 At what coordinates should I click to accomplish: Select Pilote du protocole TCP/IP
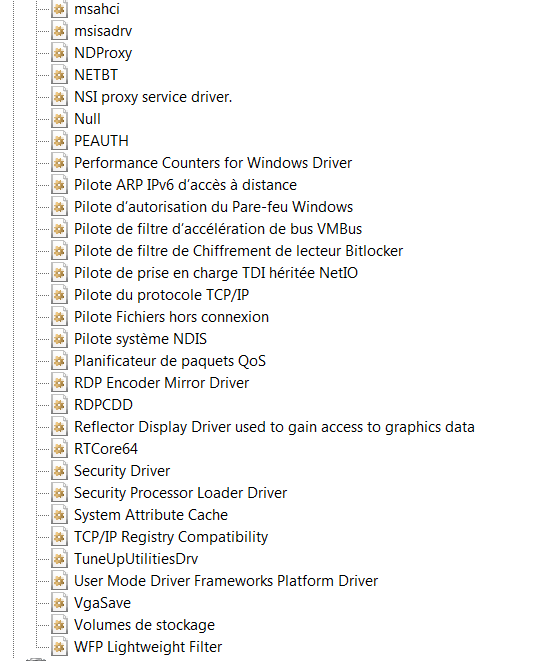161,295
